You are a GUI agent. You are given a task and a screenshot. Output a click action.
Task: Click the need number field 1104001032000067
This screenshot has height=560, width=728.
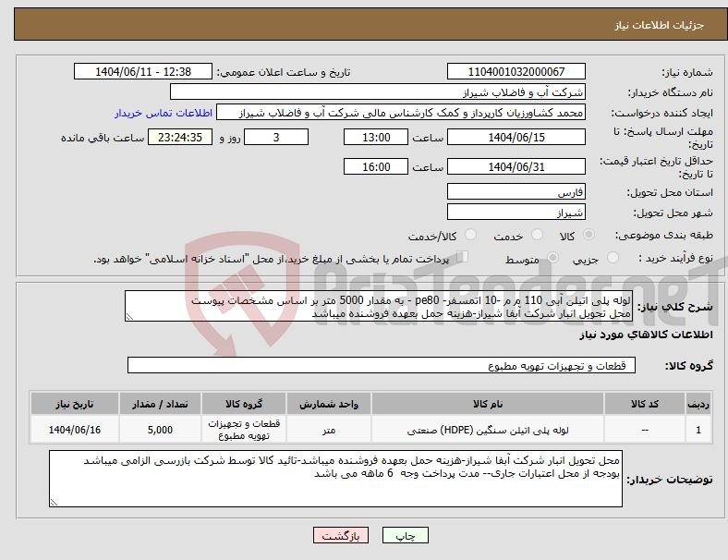(x=516, y=71)
